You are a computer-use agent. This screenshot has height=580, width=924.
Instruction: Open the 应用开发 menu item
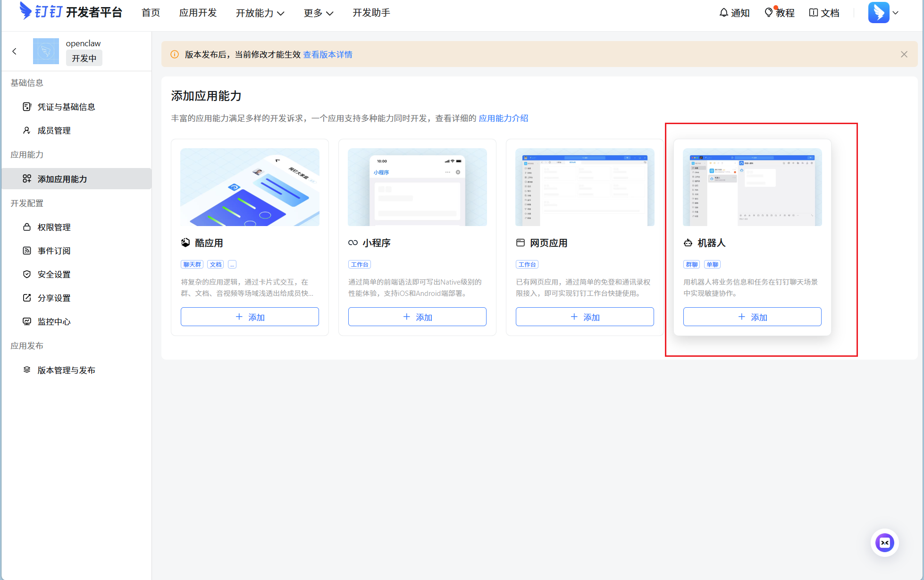point(198,13)
